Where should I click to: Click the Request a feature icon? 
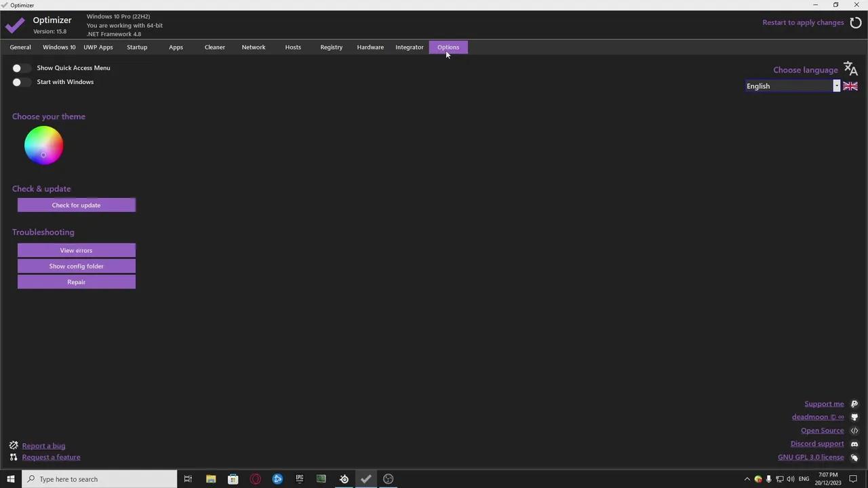tap(14, 457)
